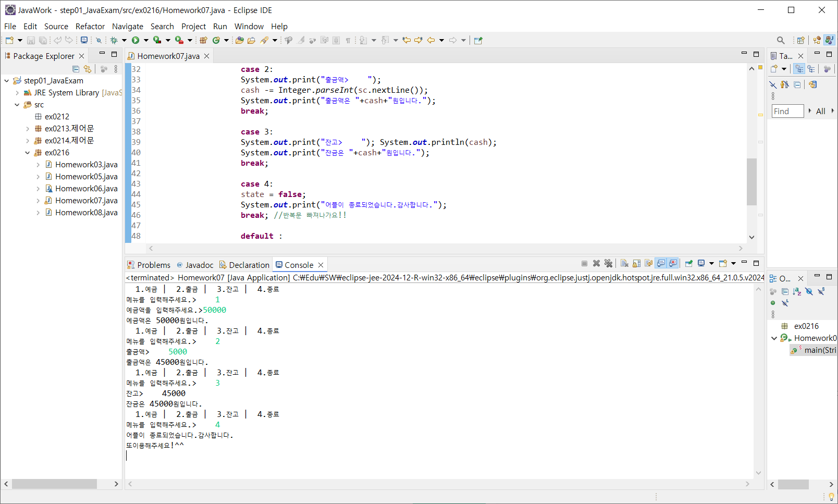Click Remove All Terminated Launches icon
The height and width of the screenshot is (504, 838).
coord(608,264)
